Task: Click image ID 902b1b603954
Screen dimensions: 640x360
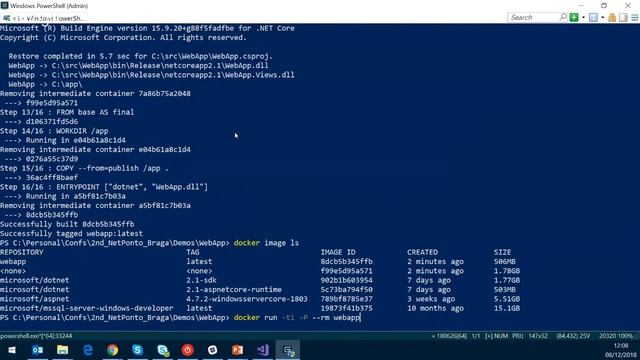Action: click(x=347, y=280)
